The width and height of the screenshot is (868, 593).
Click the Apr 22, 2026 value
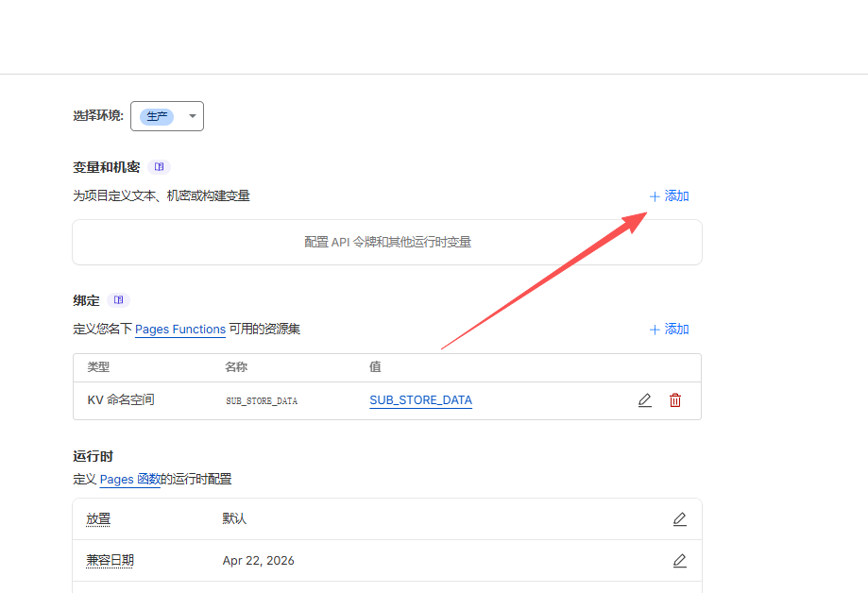pyautogui.click(x=259, y=560)
